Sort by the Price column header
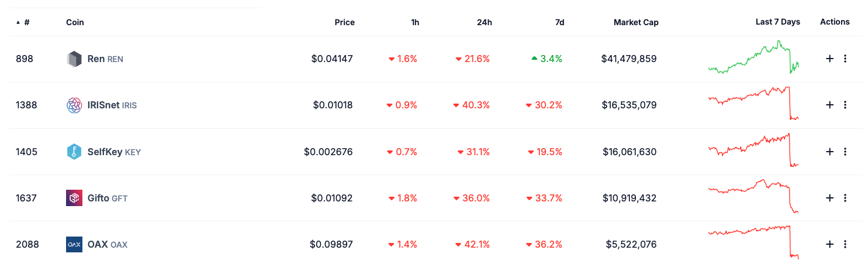Image resolution: width=868 pixels, height=267 pixels. coord(344,22)
